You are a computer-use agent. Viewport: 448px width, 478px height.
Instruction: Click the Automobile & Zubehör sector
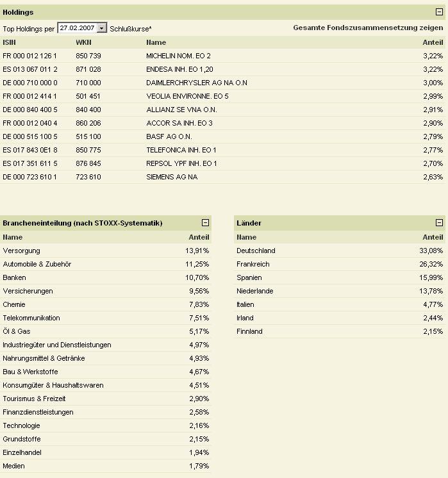37,264
